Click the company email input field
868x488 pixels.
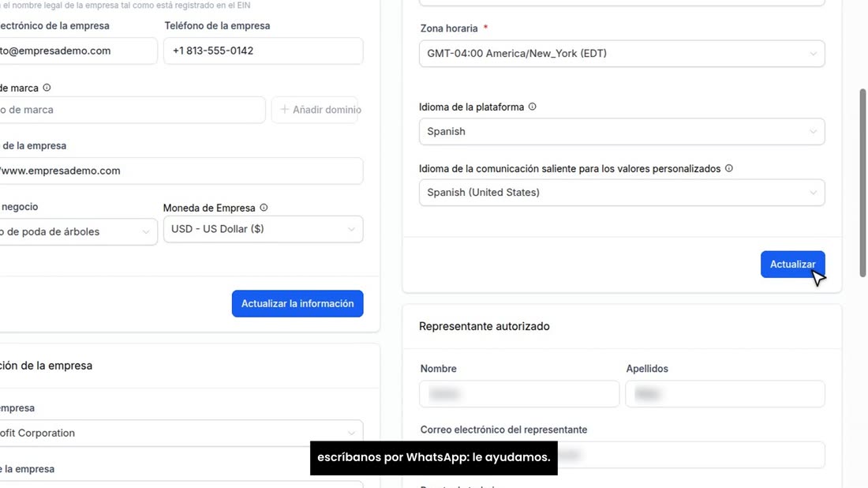click(x=77, y=51)
